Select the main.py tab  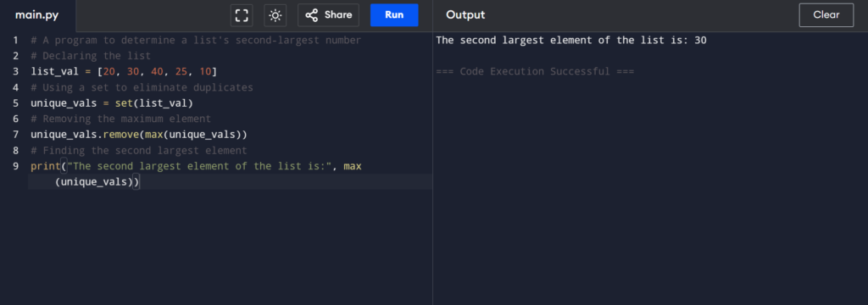[37, 15]
